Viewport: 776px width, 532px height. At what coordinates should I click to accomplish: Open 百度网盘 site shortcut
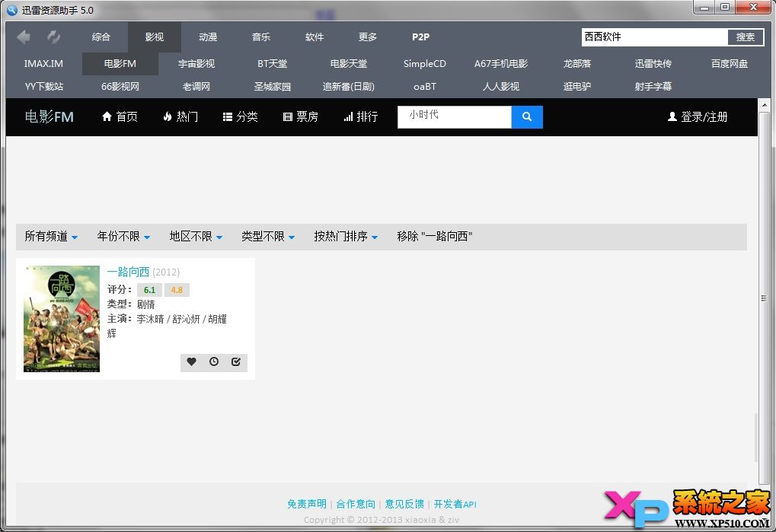pyautogui.click(x=730, y=64)
